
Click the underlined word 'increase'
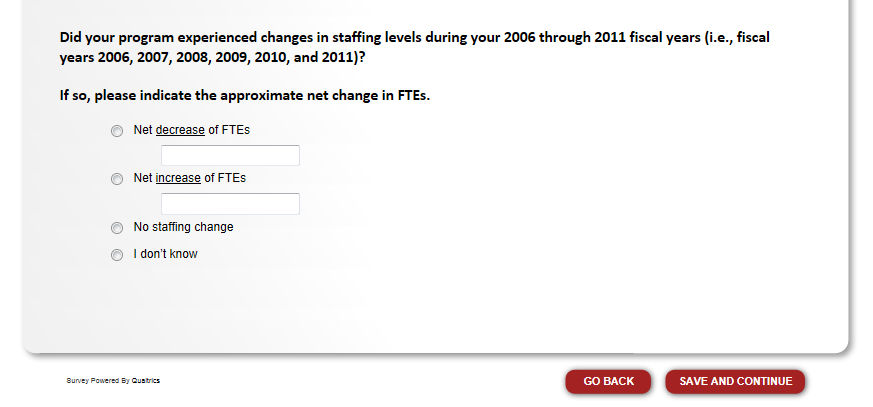click(178, 178)
